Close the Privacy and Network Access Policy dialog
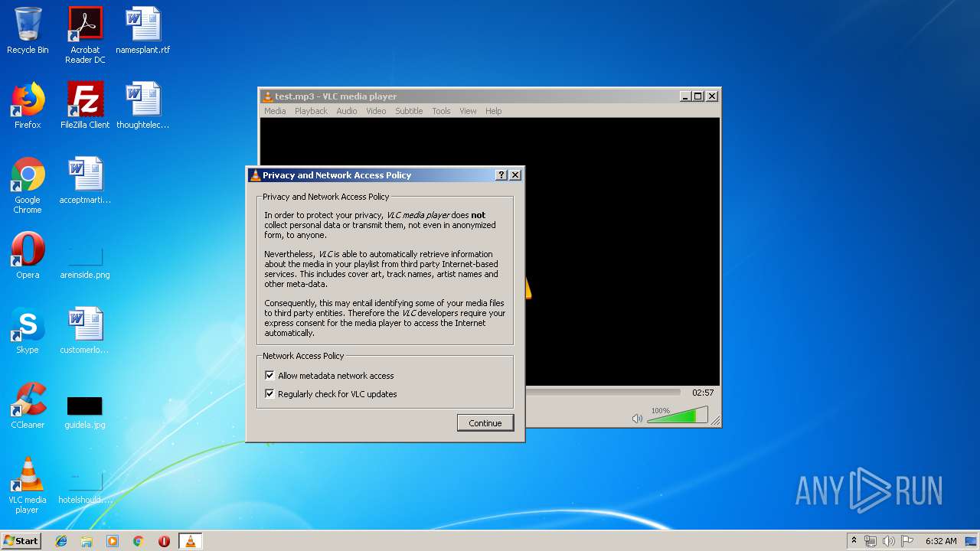This screenshot has height=551, width=980. coord(515,175)
